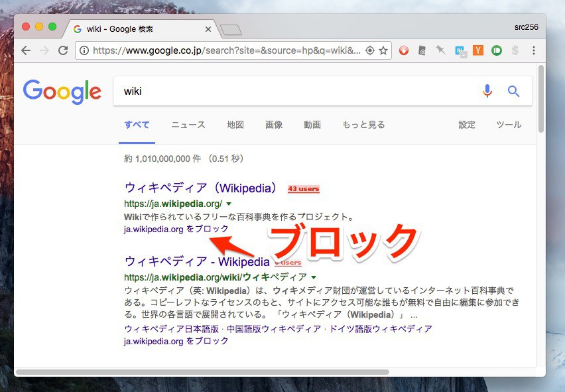Open site info icon in address bar
Screen dimensions: 565x392
pyautogui.click(x=84, y=50)
